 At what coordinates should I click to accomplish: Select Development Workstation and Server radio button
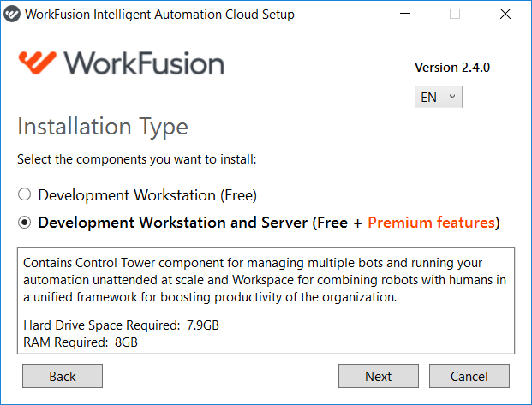pyautogui.click(x=25, y=223)
